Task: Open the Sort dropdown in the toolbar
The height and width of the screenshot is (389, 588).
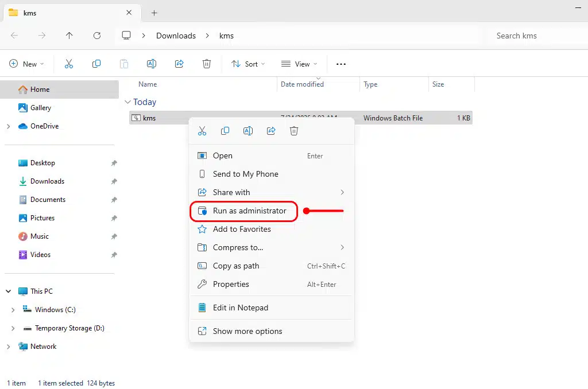Action: (x=248, y=64)
